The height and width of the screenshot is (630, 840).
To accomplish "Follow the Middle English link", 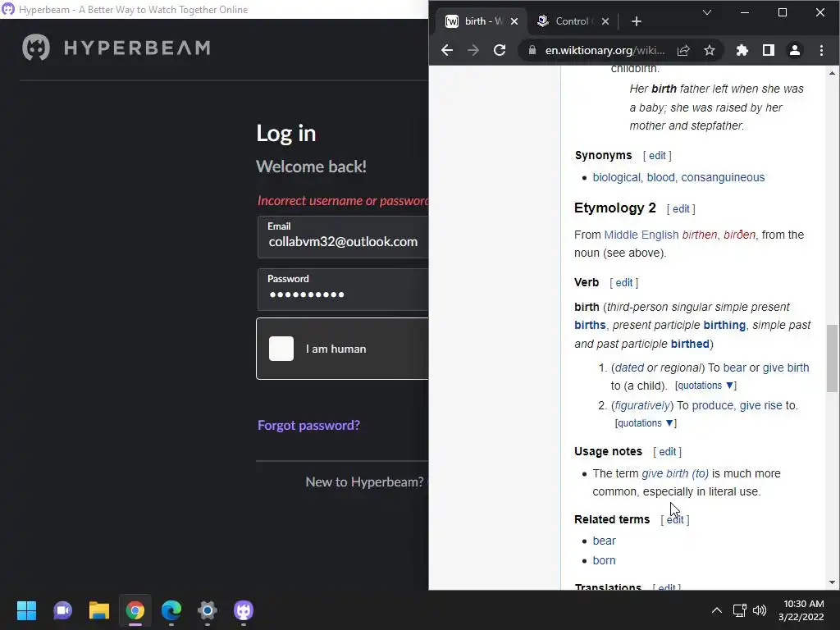I will click(641, 235).
